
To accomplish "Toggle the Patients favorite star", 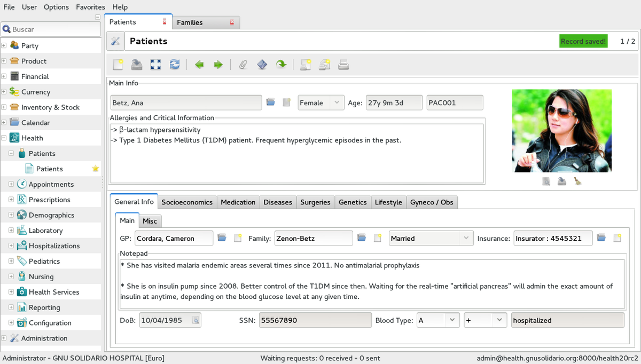I will pyautogui.click(x=96, y=169).
